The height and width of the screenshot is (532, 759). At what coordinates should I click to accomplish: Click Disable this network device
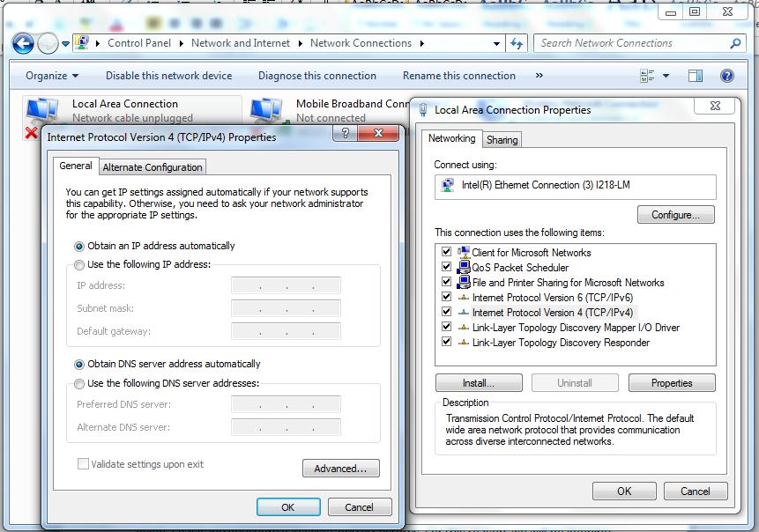point(169,76)
